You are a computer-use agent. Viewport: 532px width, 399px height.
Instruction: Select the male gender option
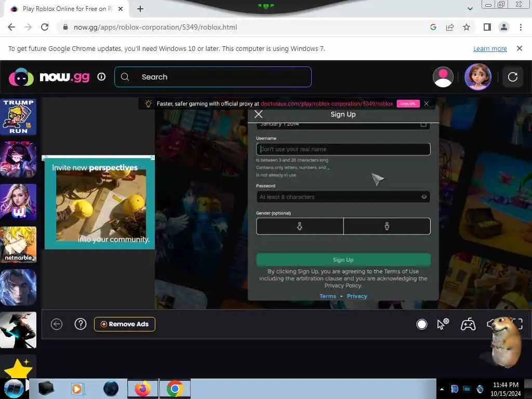(387, 227)
